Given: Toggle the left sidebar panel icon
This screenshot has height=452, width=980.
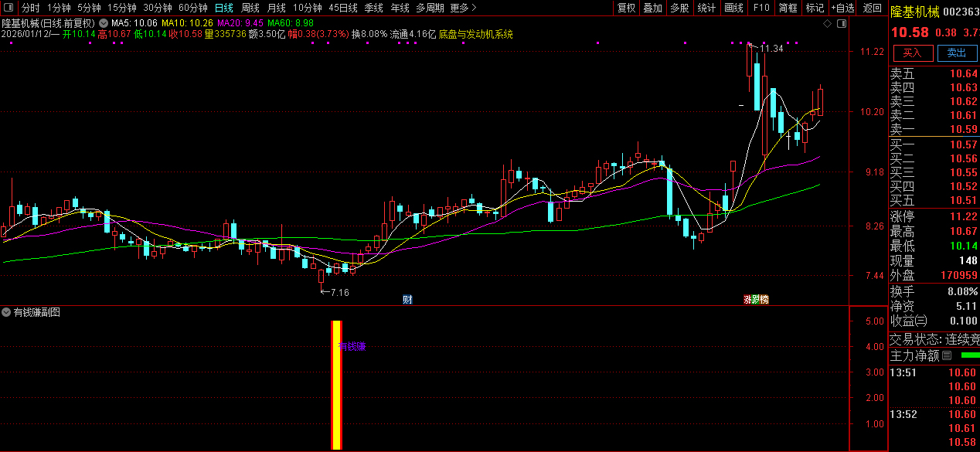Looking at the screenshot, I should pos(9,8).
